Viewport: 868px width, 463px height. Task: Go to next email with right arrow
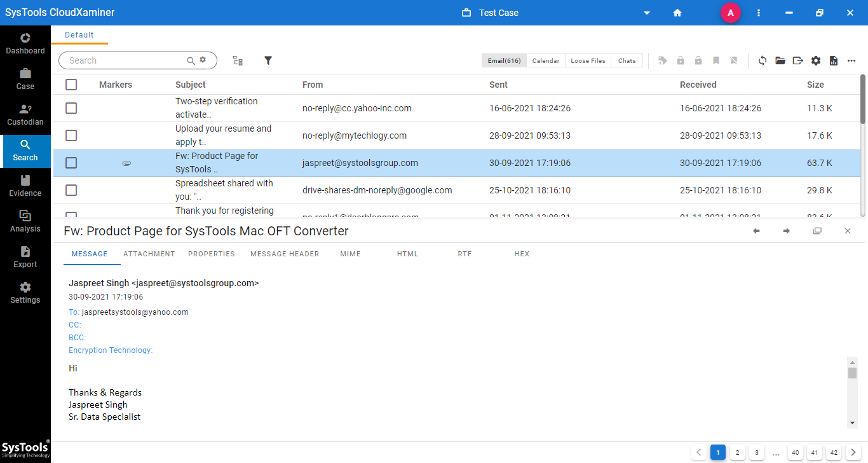(x=787, y=231)
